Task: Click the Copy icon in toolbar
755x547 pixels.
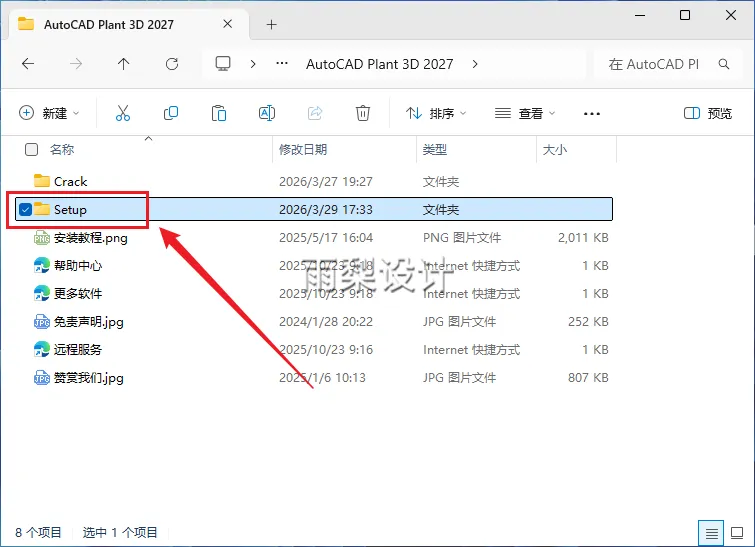Action: tap(171, 113)
